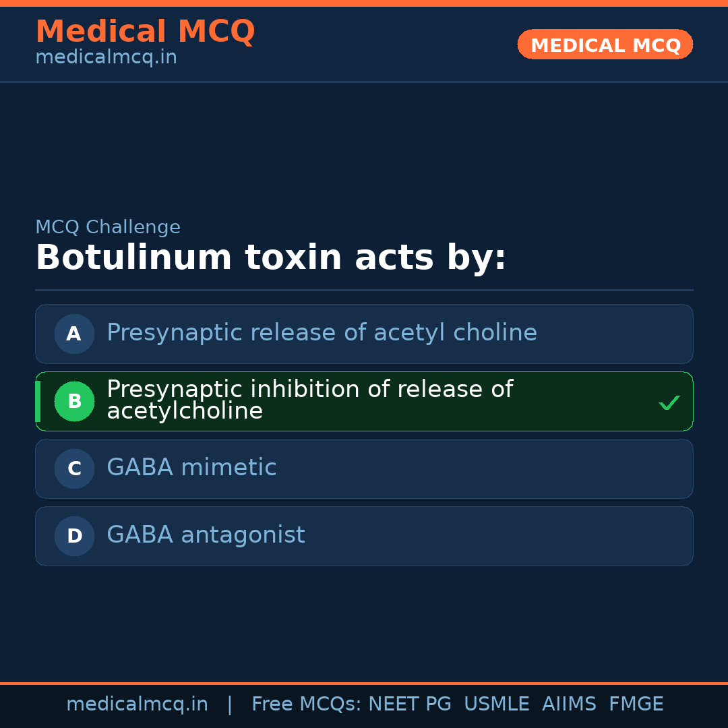Click the letter A option circle

[74, 334]
